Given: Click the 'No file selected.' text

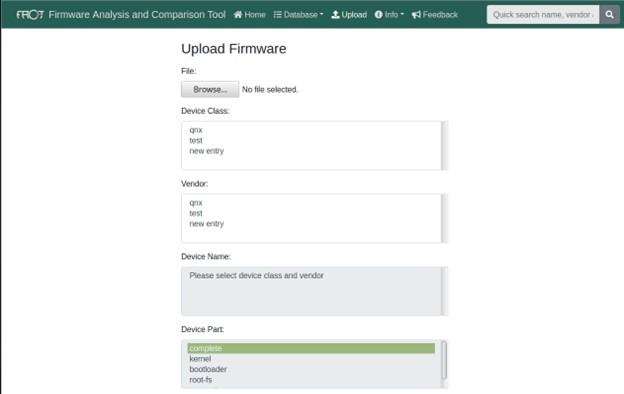Looking at the screenshot, I should pyautogui.click(x=270, y=90).
